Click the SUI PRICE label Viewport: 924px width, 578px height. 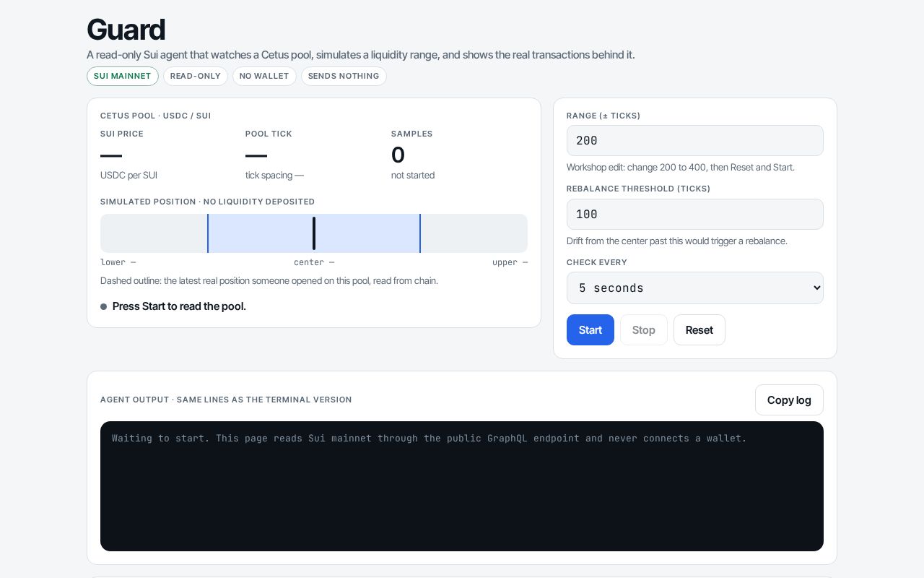pyautogui.click(x=122, y=134)
